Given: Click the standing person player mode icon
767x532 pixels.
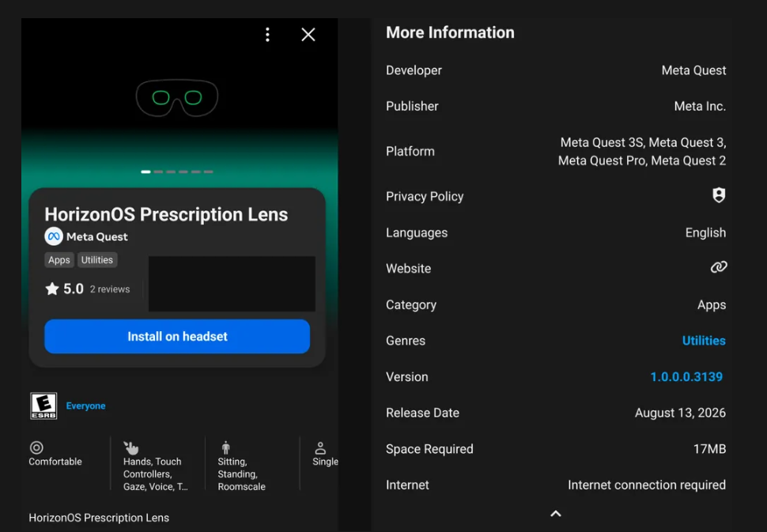Looking at the screenshot, I should point(225,447).
